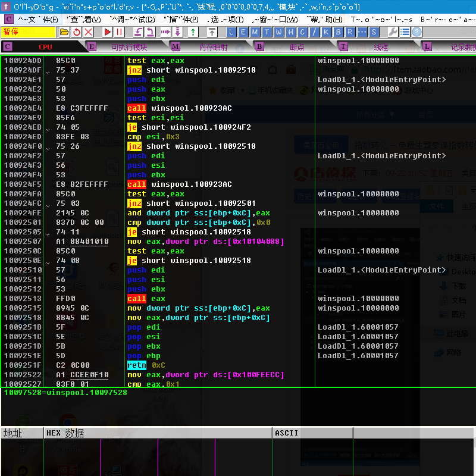Click the Step Over toolbar icon

coord(151,32)
